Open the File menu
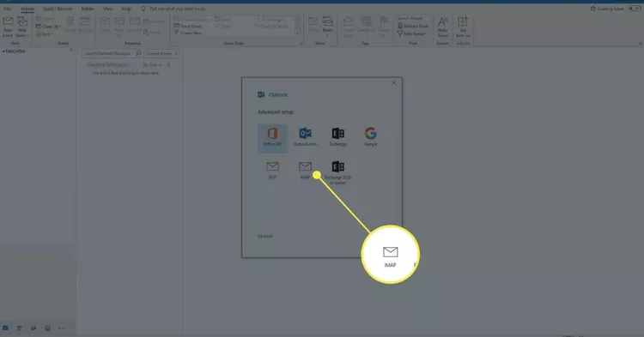Image resolution: width=644 pixels, height=337 pixels. [8, 9]
